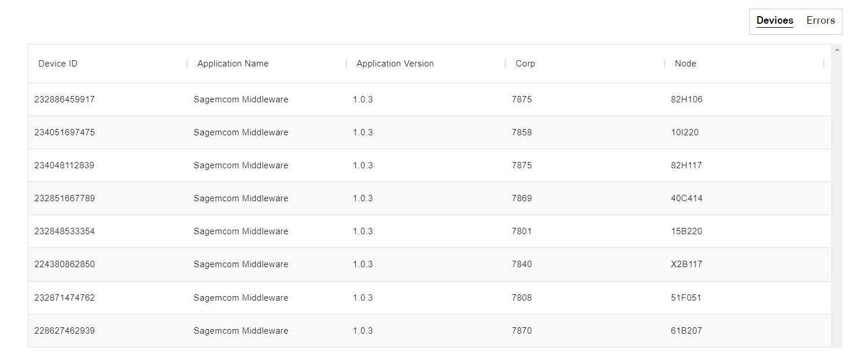868x351 pixels.
Task: Select the row with node 40C414
Action: [686, 198]
